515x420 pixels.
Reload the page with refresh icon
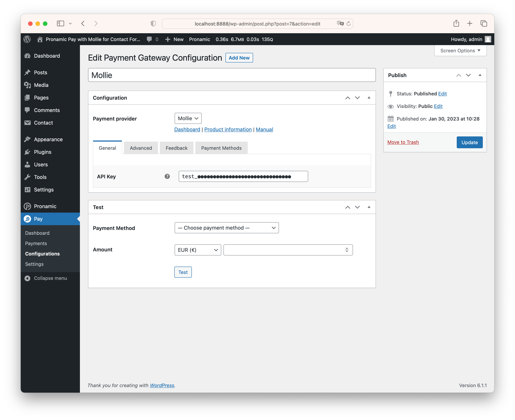click(x=348, y=23)
